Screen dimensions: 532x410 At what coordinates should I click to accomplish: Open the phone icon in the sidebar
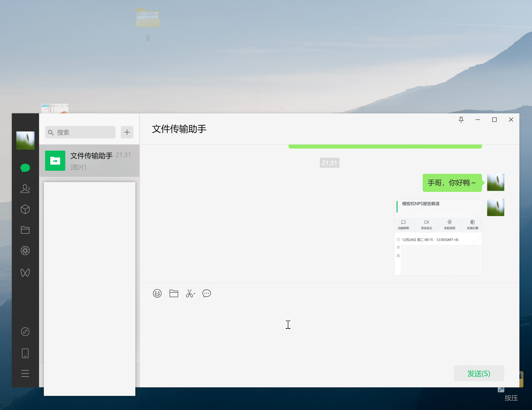pyautogui.click(x=25, y=353)
